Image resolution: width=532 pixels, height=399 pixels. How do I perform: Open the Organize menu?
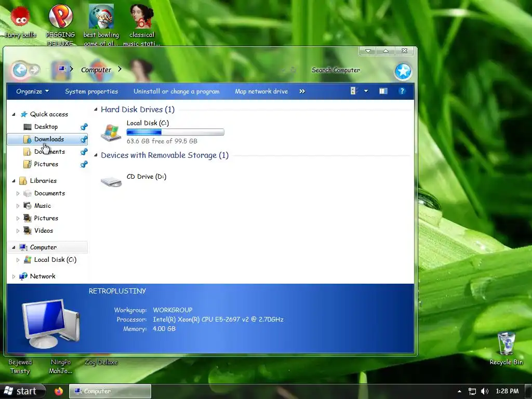(33, 91)
